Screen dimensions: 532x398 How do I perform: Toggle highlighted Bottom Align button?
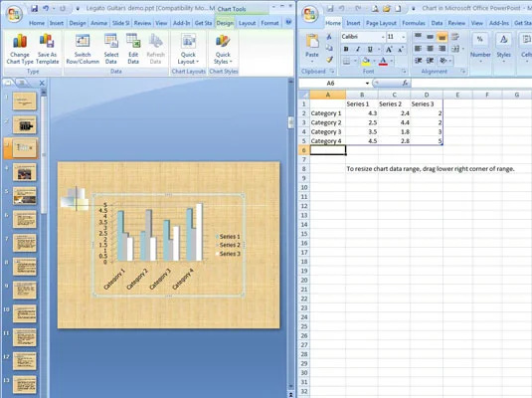(x=442, y=37)
